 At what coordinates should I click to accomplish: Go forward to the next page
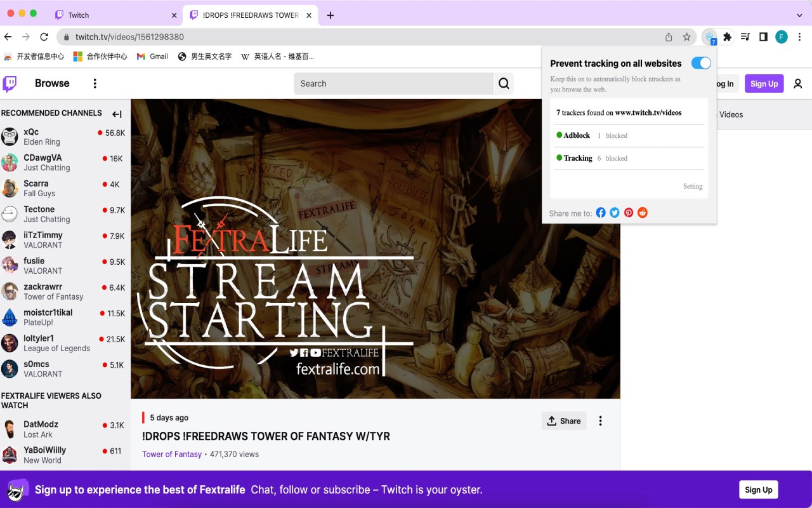[26, 37]
